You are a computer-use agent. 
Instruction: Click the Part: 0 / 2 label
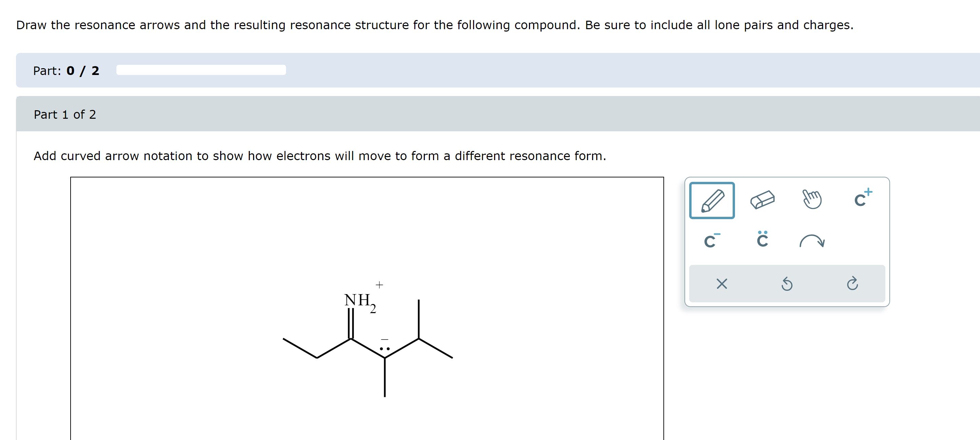click(x=65, y=70)
